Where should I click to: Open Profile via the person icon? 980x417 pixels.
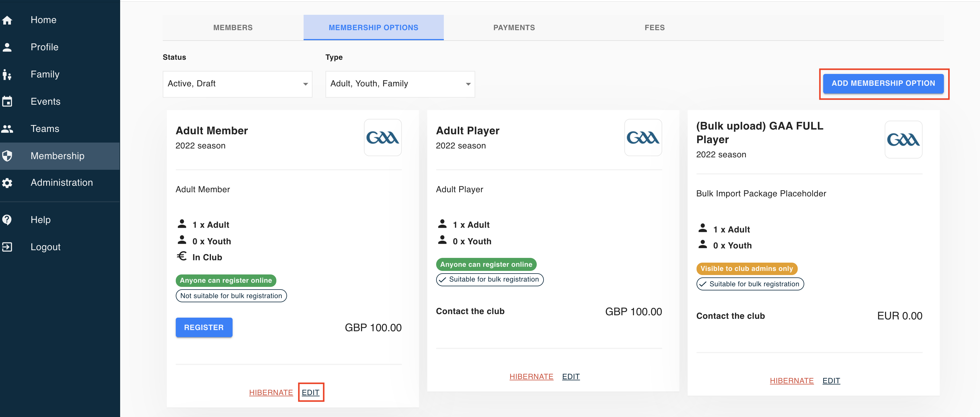click(7, 47)
